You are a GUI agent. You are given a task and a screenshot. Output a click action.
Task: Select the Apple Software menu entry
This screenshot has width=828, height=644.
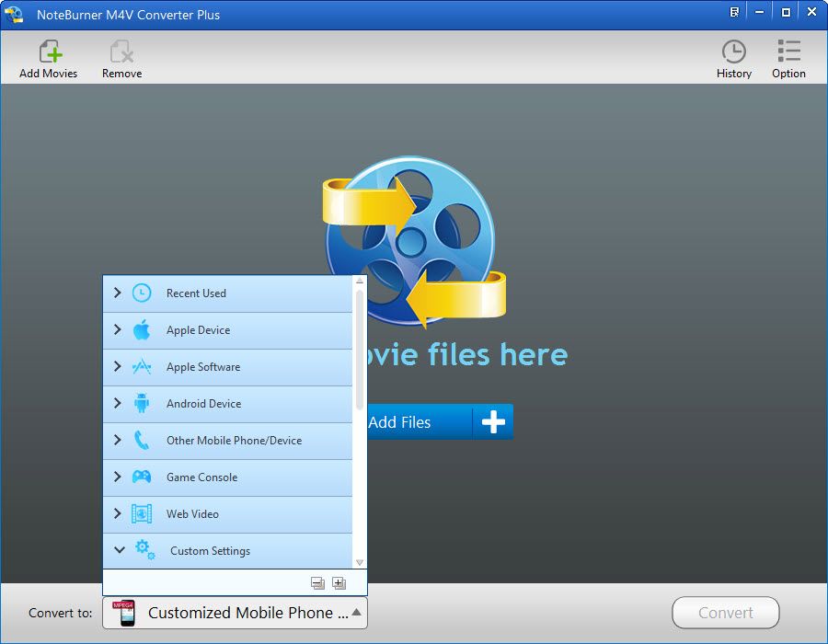pyautogui.click(x=227, y=367)
